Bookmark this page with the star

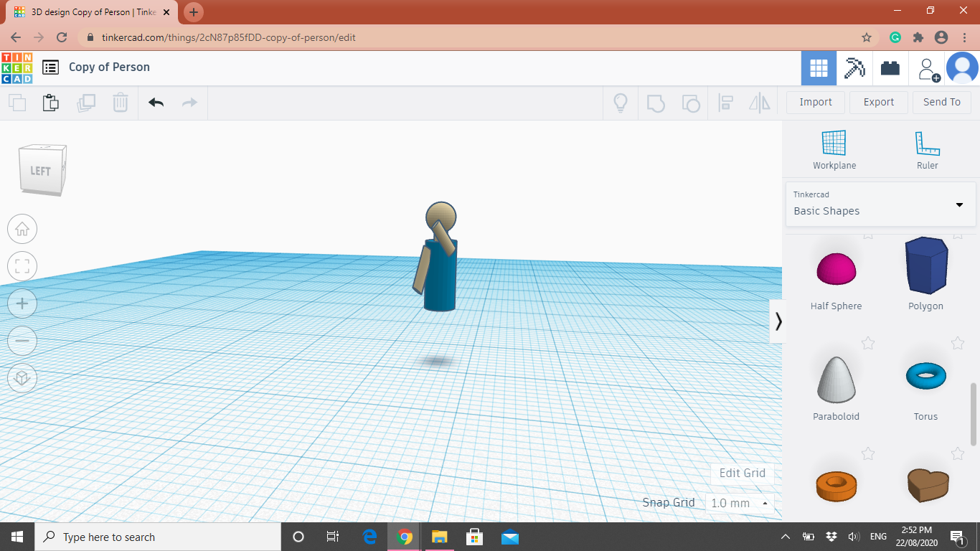[x=867, y=37]
